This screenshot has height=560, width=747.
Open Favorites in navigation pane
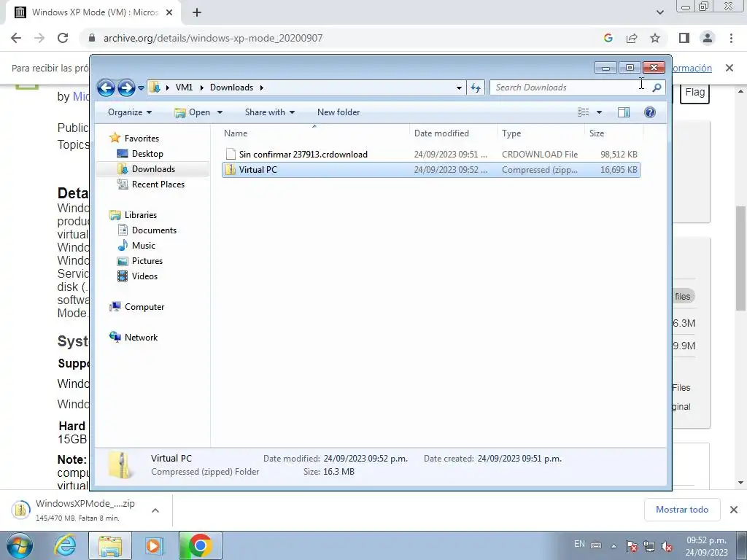pos(142,139)
